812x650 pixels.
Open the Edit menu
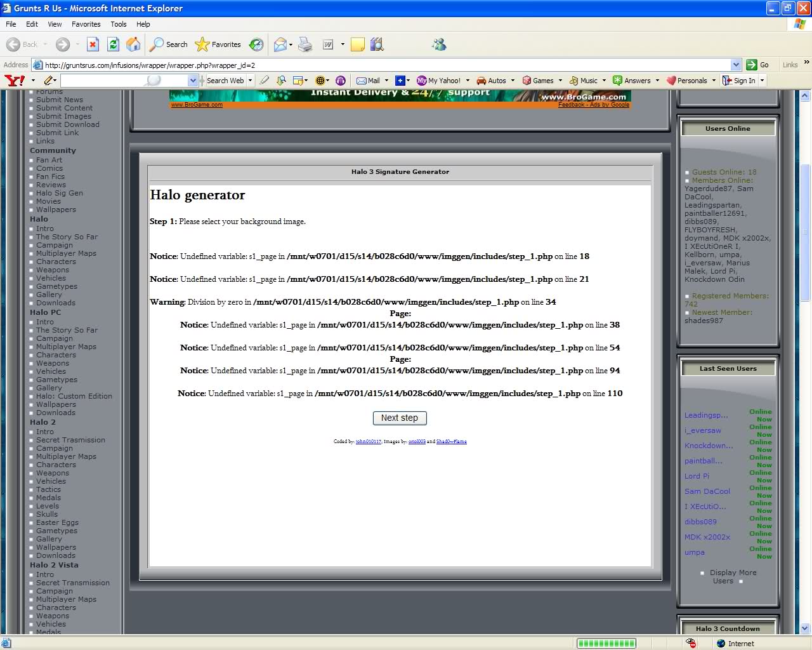point(32,24)
